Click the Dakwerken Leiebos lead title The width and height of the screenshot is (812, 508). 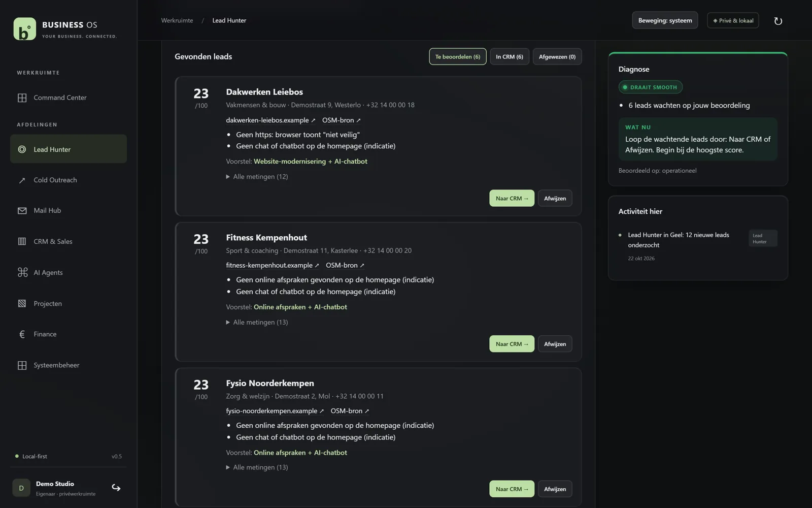(264, 92)
